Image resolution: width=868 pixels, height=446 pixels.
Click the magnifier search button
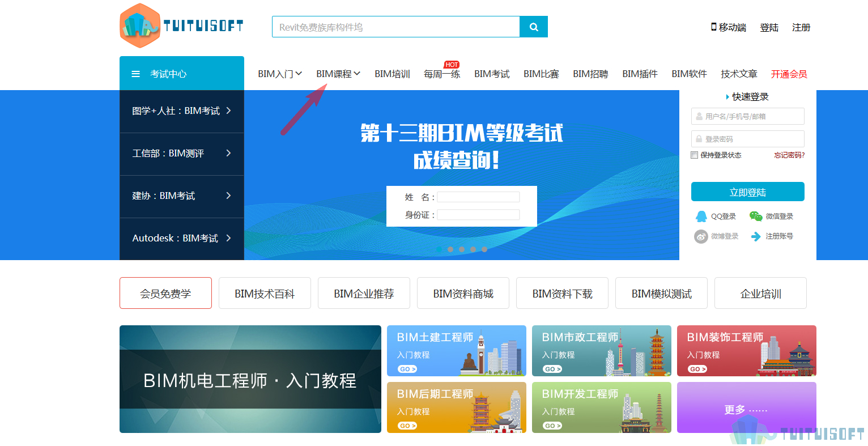click(534, 27)
